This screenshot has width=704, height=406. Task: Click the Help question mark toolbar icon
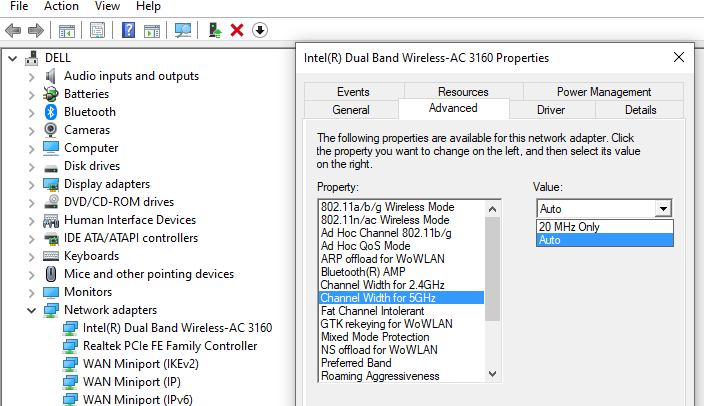point(129,30)
